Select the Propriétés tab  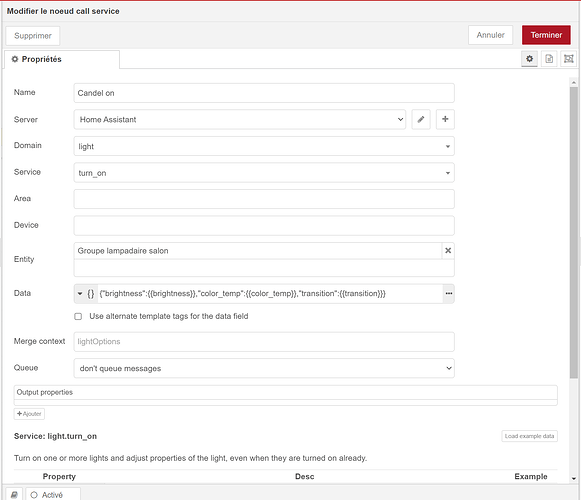(62, 59)
